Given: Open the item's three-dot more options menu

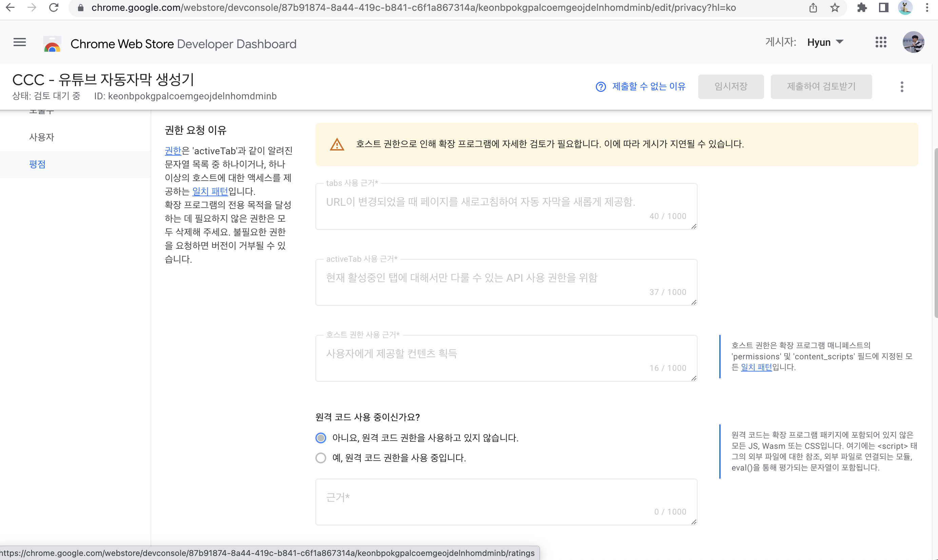Looking at the screenshot, I should coord(902,87).
